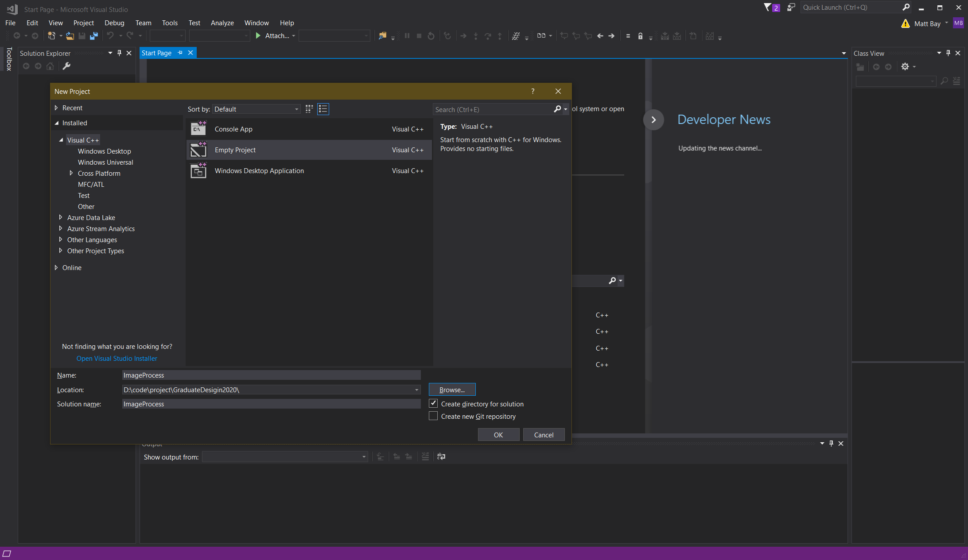The width and height of the screenshot is (968, 560).
Task: Expand the Cross Platform tree node
Action: [x=71, y=173]
